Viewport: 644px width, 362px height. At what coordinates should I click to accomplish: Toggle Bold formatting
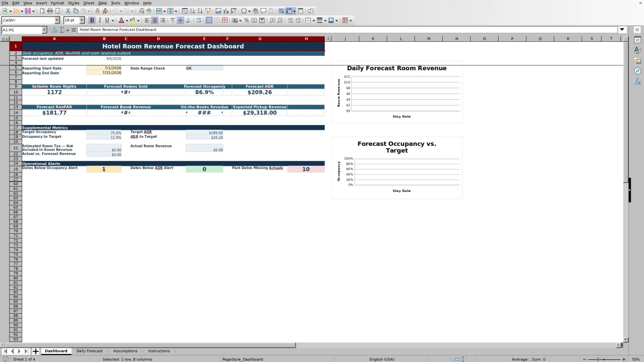[92, 20]
